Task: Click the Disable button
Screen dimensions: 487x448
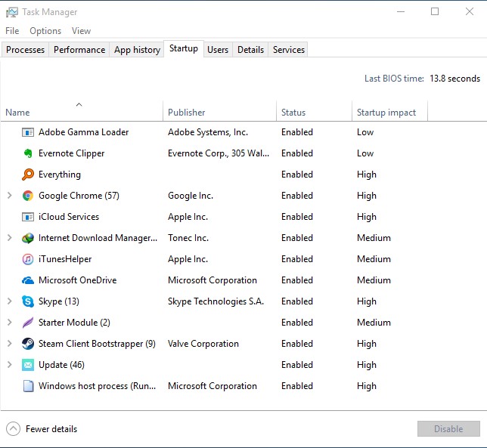Action: pos(448,429)
